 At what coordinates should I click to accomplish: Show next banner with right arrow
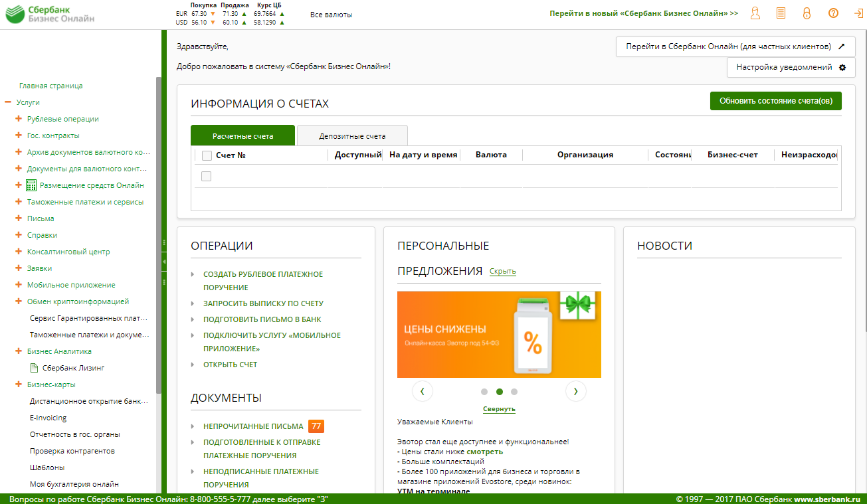click(575, 391)
